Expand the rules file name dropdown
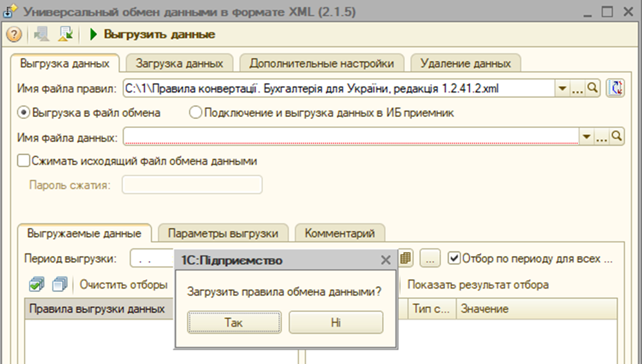Screen dimensions: 642x364 [x=562, y=88]
